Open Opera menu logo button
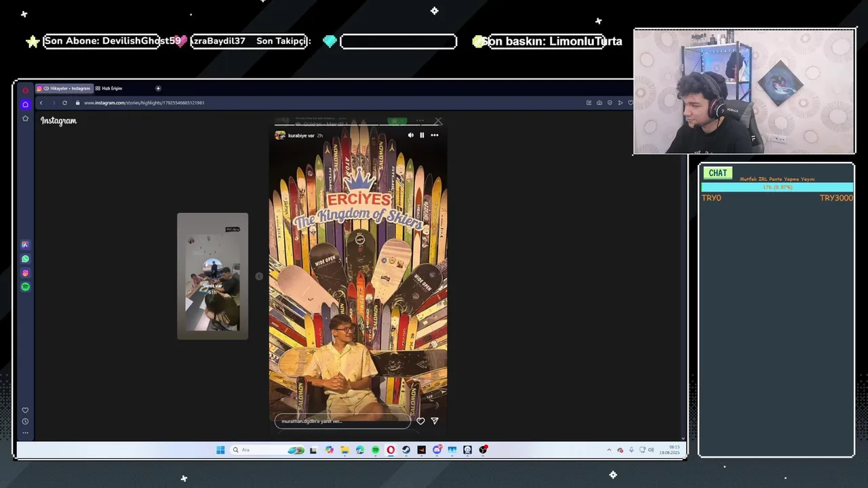The image size is (868, 488). click(x=25, y=89)
